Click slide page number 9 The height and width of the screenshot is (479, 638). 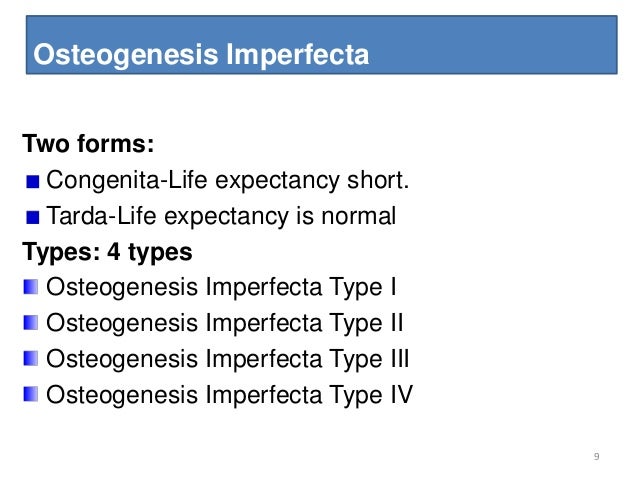[x=596, y=456]
